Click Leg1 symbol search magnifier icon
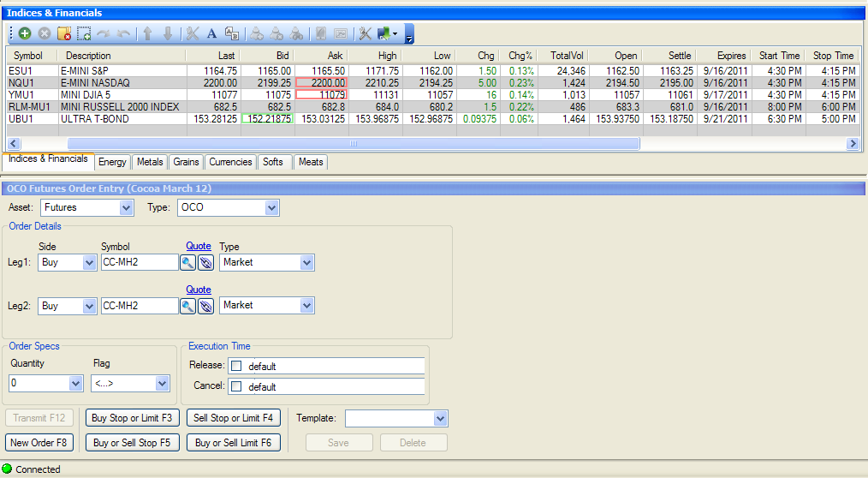Screen dimensions: 868x478 click(187, 262)
